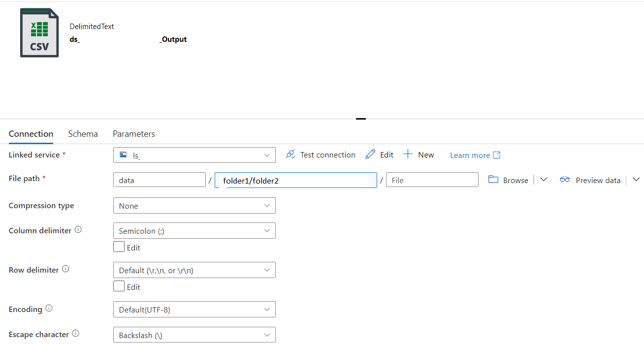The width and height of the screenshot is (644, 344).
Task: Click the Test connection plug icon
Action: 290,155
